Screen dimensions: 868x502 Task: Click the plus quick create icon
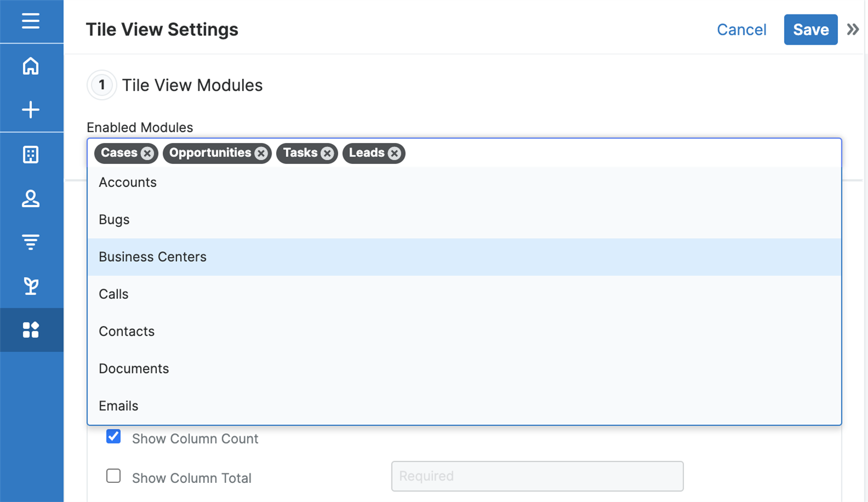click(x=31, y=110)
